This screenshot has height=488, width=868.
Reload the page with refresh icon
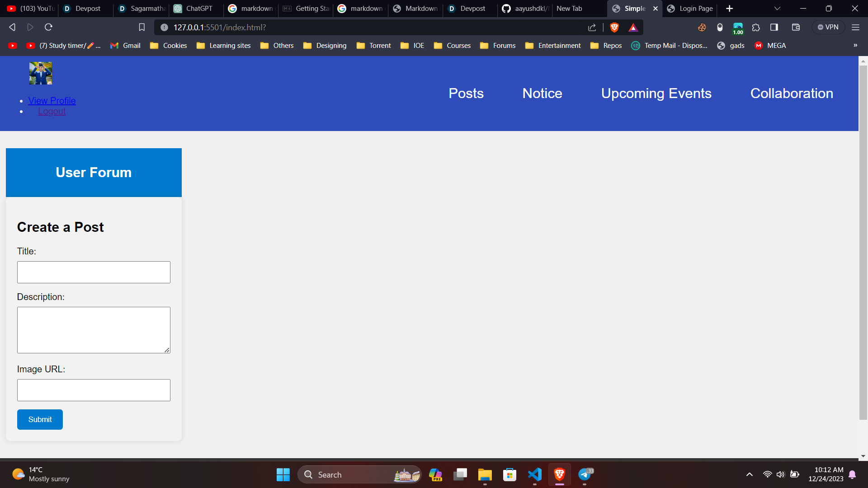pyautogui.click(x=48, y=28)
